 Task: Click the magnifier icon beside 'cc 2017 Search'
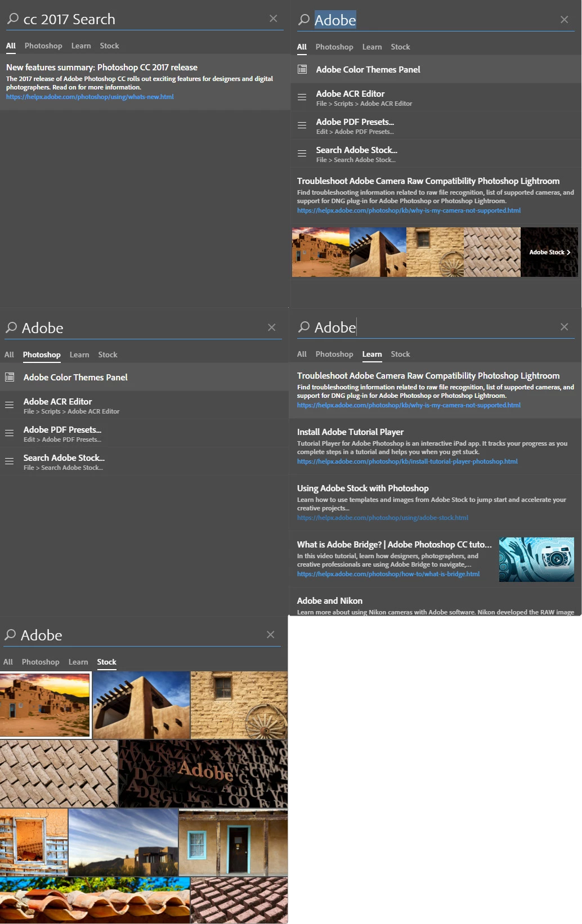pyautogui.click(x=13, y=19)
